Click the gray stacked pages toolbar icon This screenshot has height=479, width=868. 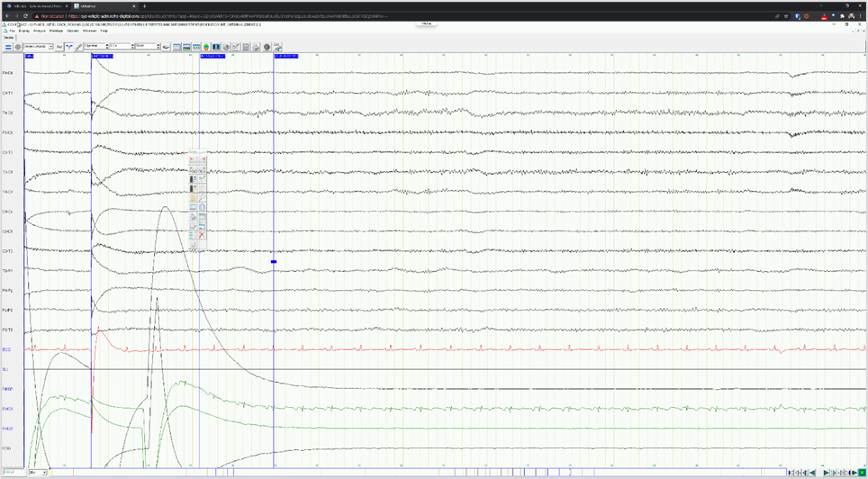pyautogui.click(x=226, y=47)
